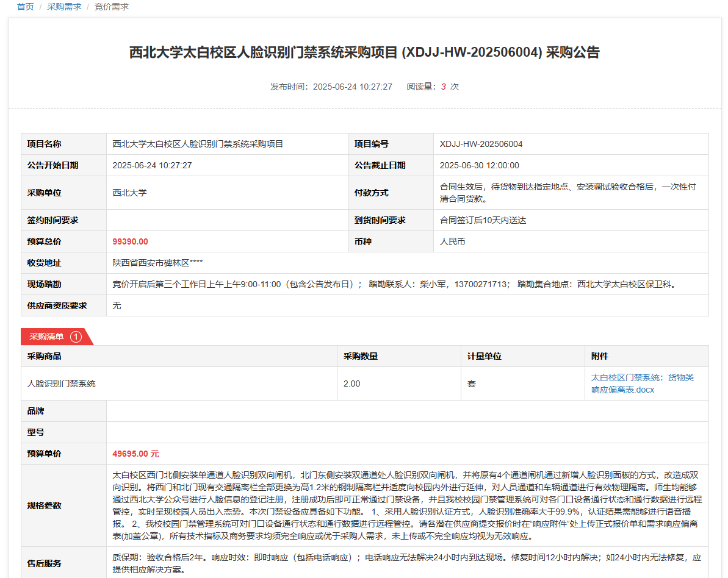Click the project number XDJJ-HW-202506004 cell
The height and width of the screenshot is (578, 728).
coord(481,144)
